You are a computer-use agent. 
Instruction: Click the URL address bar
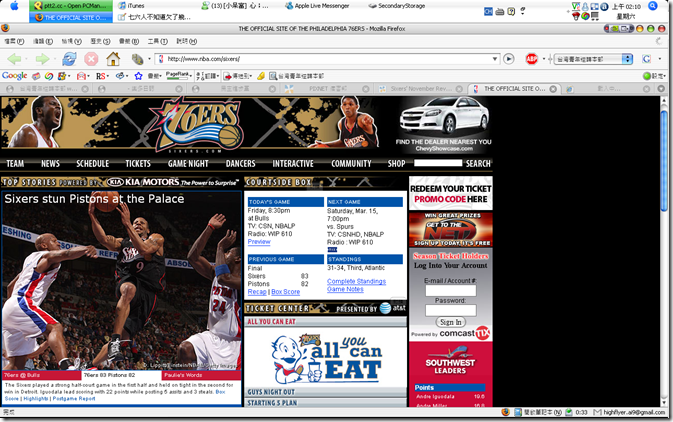[328, 59]
